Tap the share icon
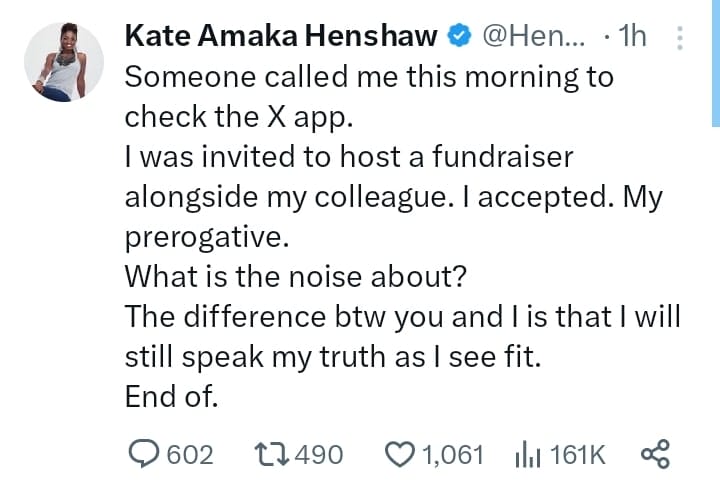This screenshot has width=720, height=487. pos(654,455)
